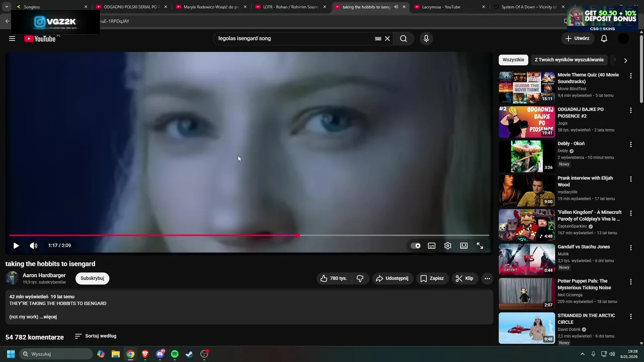The height and width of the screenshot is (362, 644).
Task: Mute the taking the hobbits tab audio
Action: tap(396, 7)
